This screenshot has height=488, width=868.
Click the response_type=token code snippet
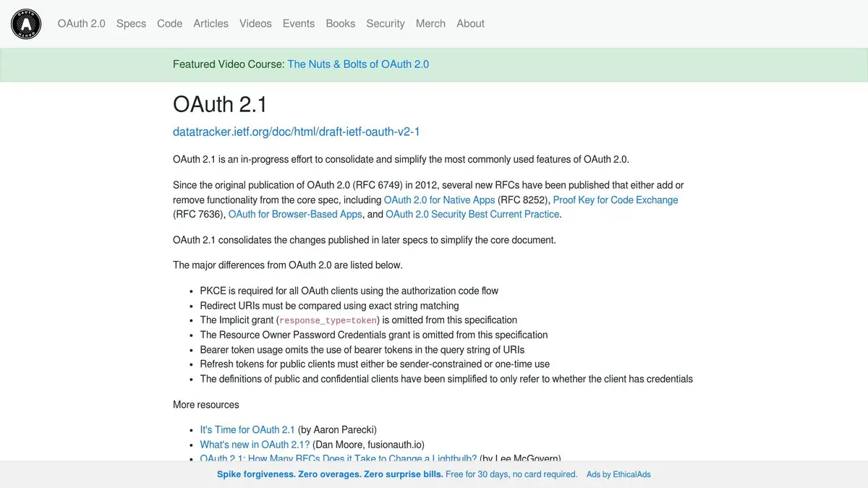(328, 320)
